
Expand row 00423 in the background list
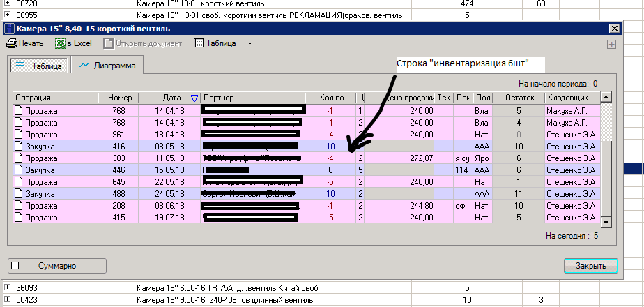7,299
